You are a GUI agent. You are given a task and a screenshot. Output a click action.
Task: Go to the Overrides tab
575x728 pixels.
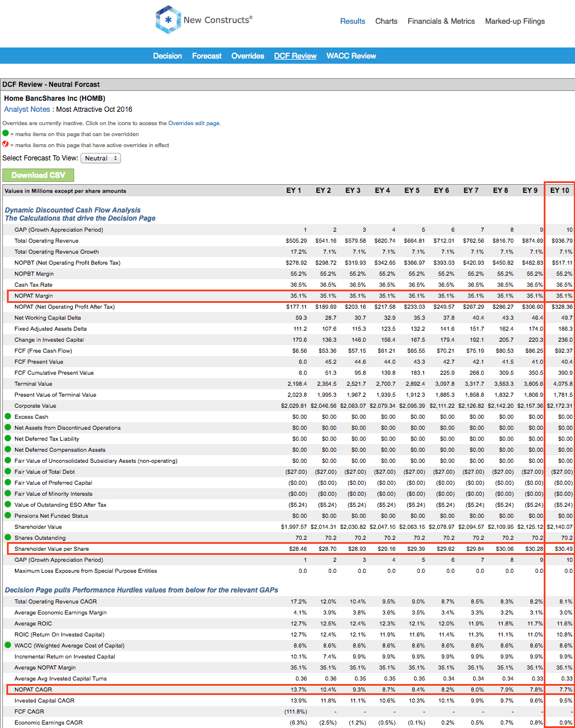[248, 56]
